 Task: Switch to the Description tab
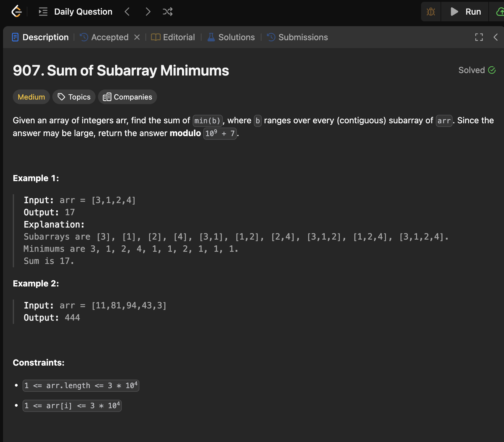pyautogui.click(x=40, y=37)
